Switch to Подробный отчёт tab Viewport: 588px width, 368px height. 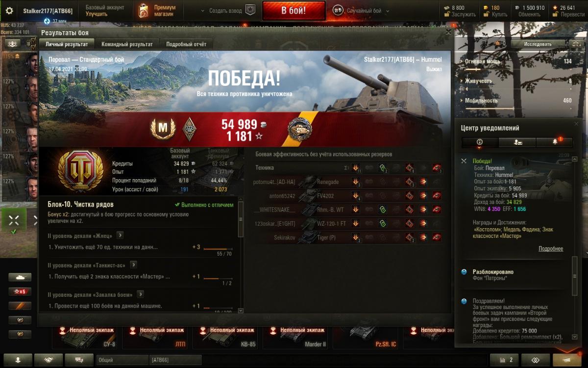tap(186, 44)
